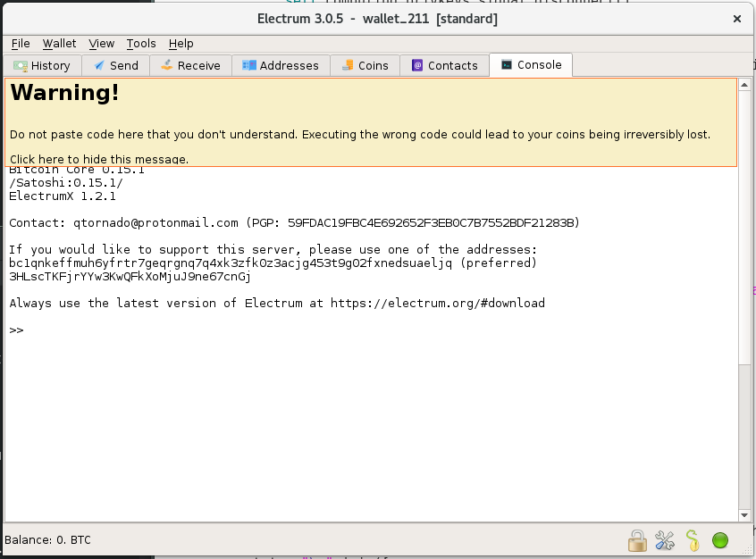Image resolution: width=756 pixels, height=559 pixels.
Task: Click the console scrollbar down arrow
Action: point(744,515)
